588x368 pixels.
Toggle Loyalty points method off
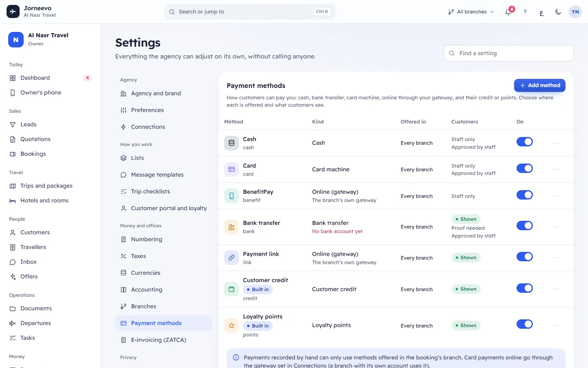525,324
